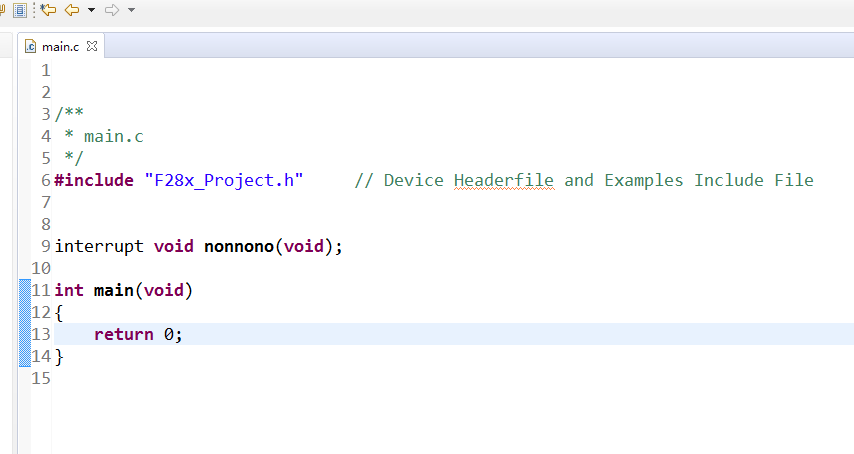The height and width of the screenshot is (454, 854).
Task: Click the Last Edit Location icon
Action: coord(47,10)
